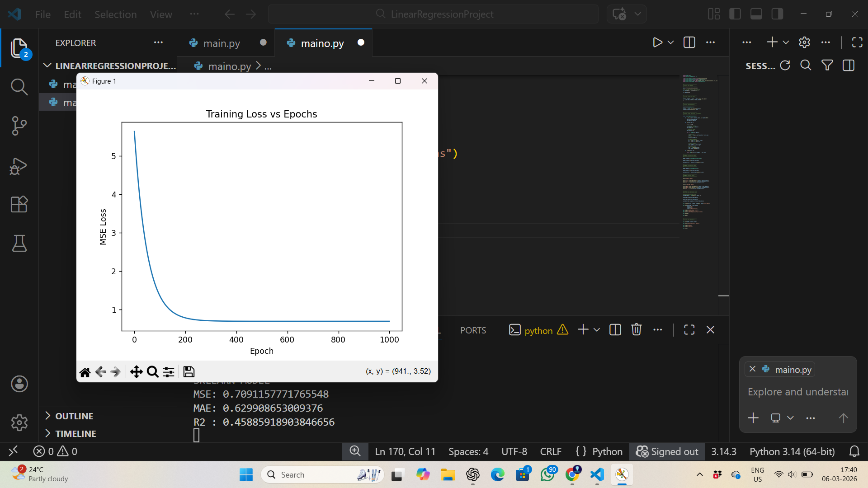
Task: Open the Source Control view
Action: coord(19,126)
